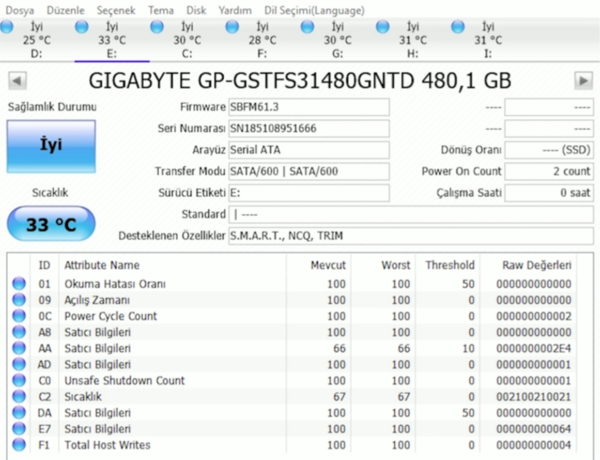The width and height of the screenshot is (600, 460).
Task: Click the Firmware field SBFM61.3
Action: coord(309,107)
